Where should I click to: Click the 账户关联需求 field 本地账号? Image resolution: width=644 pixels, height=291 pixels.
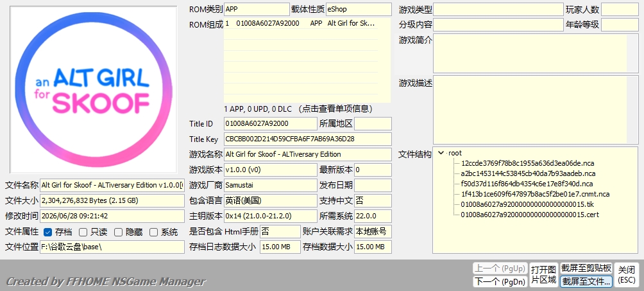click(x=373, y=231)
